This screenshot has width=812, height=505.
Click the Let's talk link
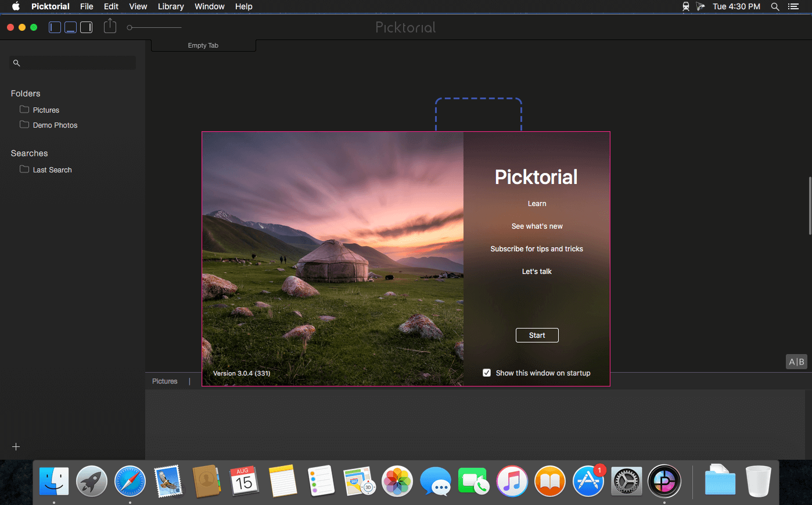click(537, 272)
